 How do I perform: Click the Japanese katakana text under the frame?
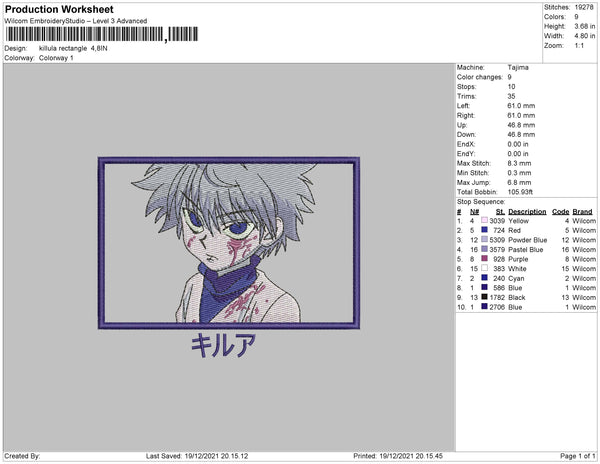(x=223, y=345)
